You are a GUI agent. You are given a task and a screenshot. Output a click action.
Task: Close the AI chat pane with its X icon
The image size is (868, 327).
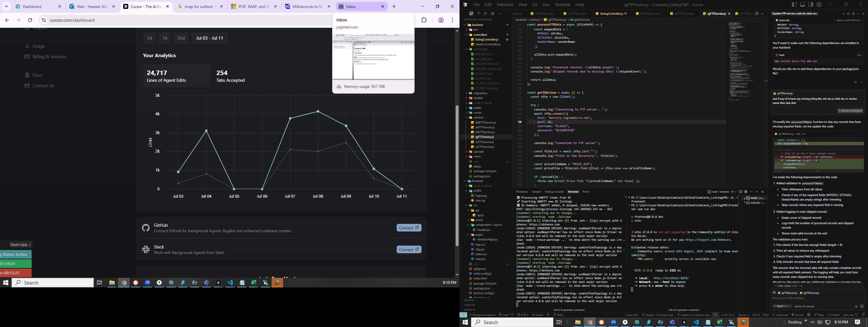click(863, 14)
